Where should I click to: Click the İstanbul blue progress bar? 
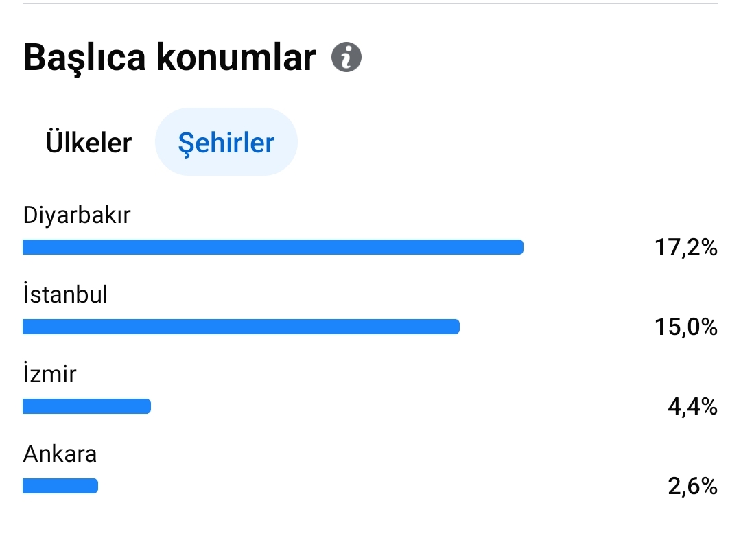tap(241, 327)
